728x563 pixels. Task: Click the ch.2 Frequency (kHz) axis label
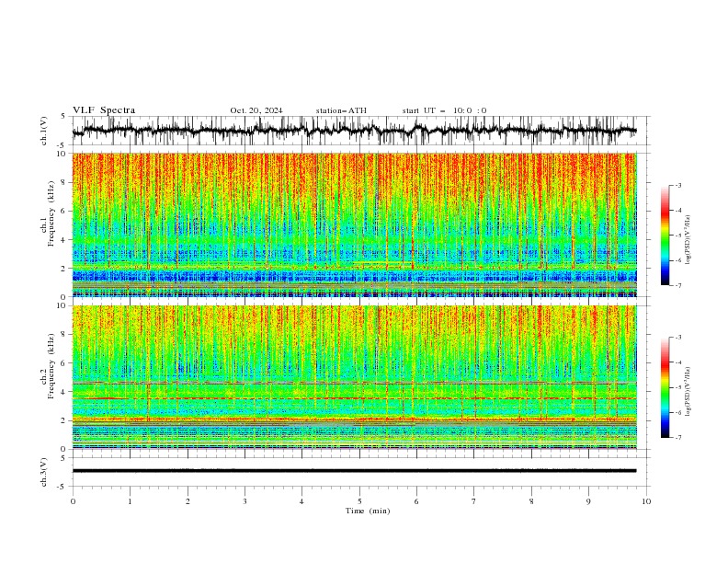pos(48,367)
